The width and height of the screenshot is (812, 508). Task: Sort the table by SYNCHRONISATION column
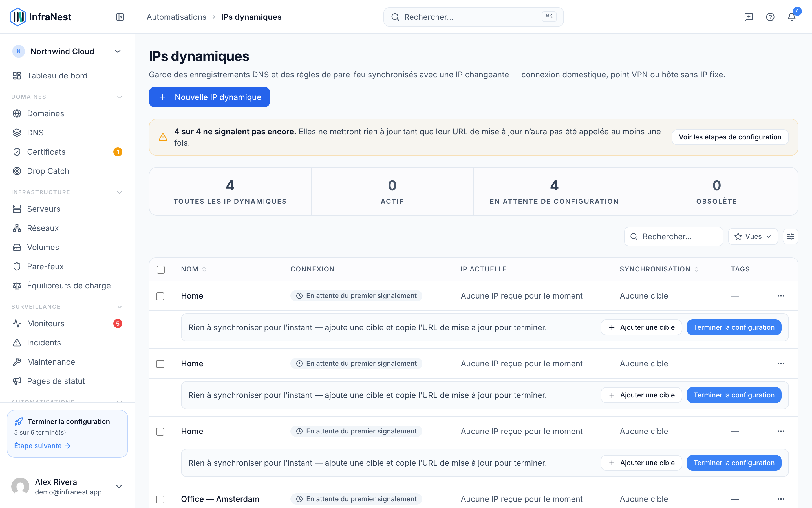click(659, 269)
